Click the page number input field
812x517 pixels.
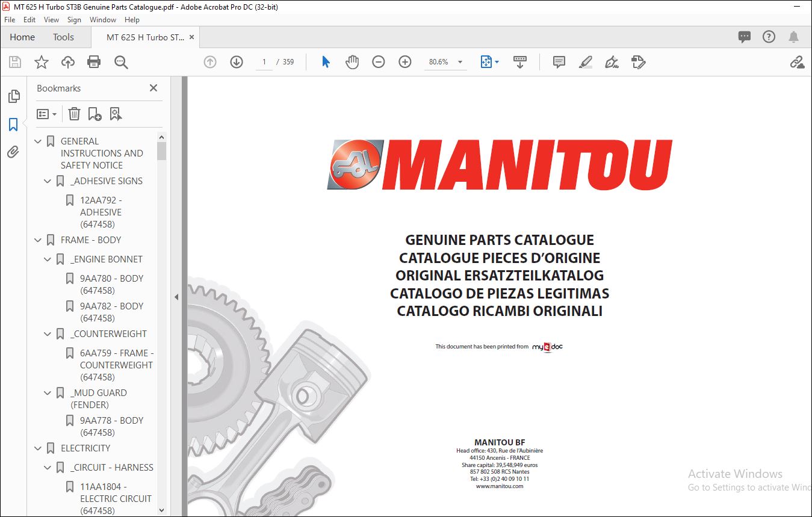tap(264, 62)
